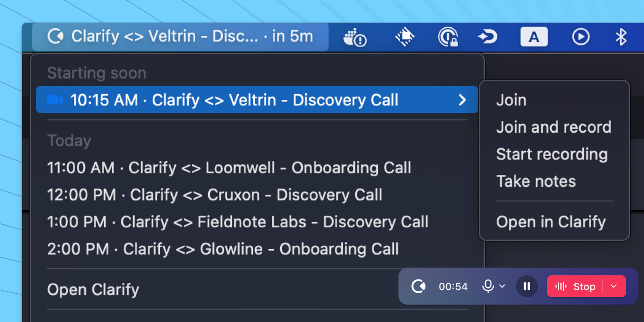Open the play circle menu bar icon
Viewport: 644px width, 322px height.
[581, 37]
